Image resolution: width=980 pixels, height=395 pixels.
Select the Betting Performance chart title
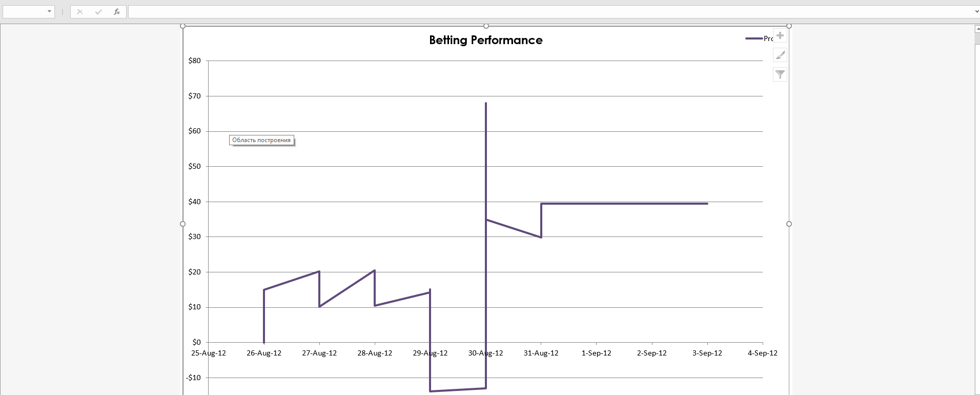coord(486,40)
